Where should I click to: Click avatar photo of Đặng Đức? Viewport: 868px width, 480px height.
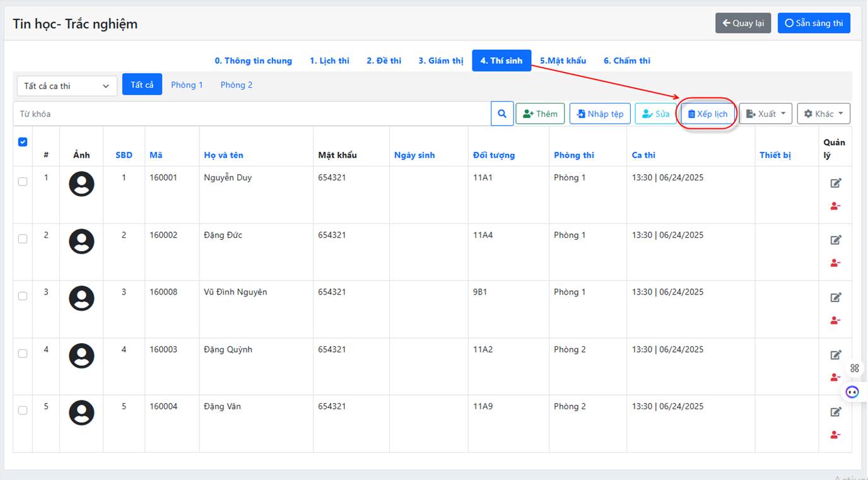click(81, 242)
